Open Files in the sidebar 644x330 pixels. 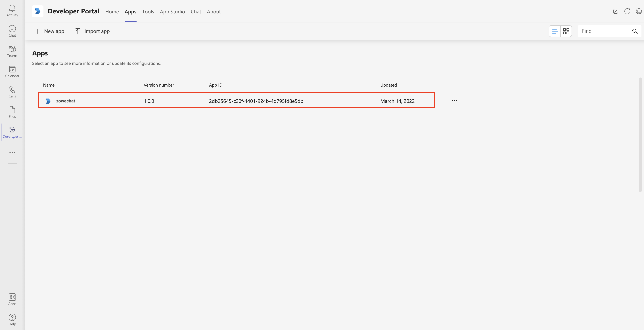(x=12, y=112)
